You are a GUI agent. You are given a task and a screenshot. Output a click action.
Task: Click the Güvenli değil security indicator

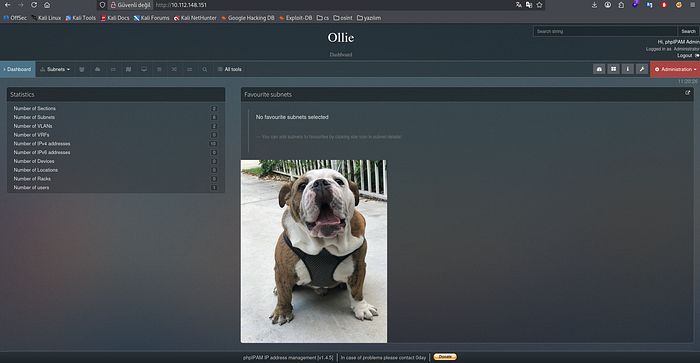[x=130, y=5]
